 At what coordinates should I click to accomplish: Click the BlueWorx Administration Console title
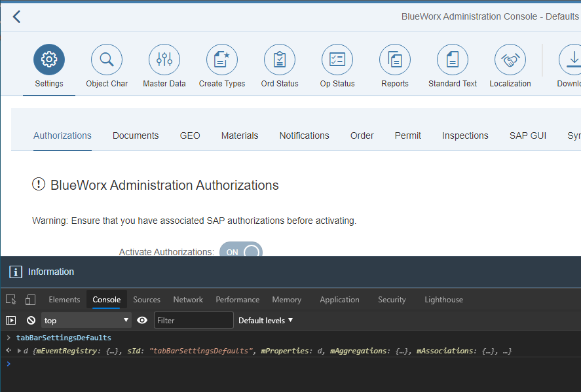click(490, 16)
